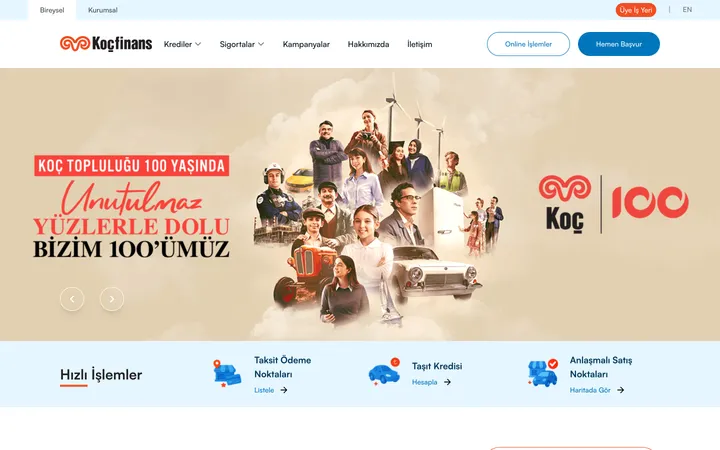The height and width of the screenshot is (450, 720).
Task: Go to previous banner slide arrow
Action: click(x=72, y=299)
